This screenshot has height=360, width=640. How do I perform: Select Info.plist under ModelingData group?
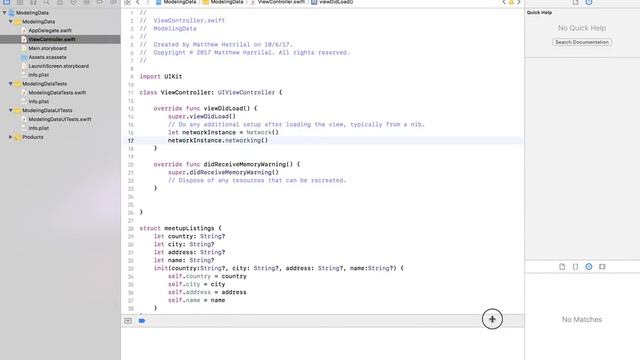click(38, 75)
